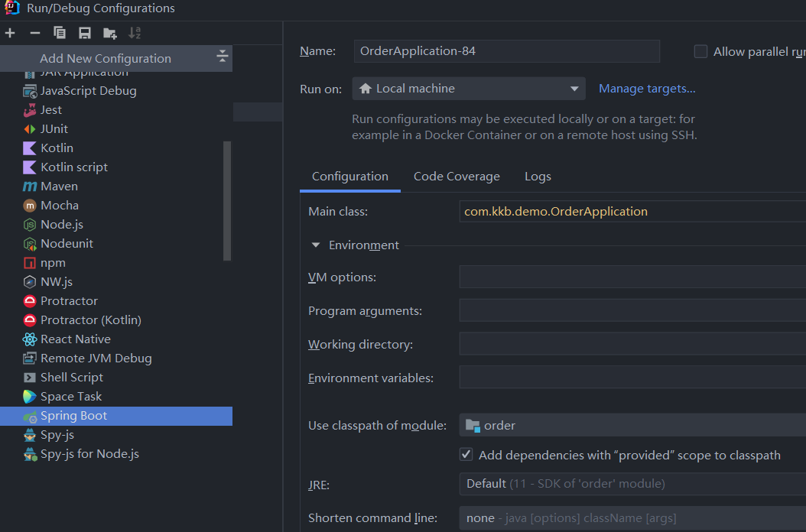Click the configuration list scrollbar
The image size is (806, 532).
click(x=227, y=201)
